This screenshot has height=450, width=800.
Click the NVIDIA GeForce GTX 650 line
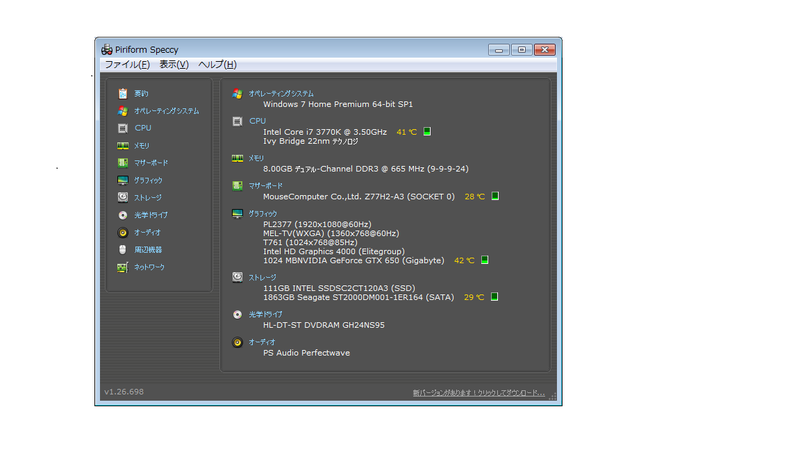pos(354,260)
